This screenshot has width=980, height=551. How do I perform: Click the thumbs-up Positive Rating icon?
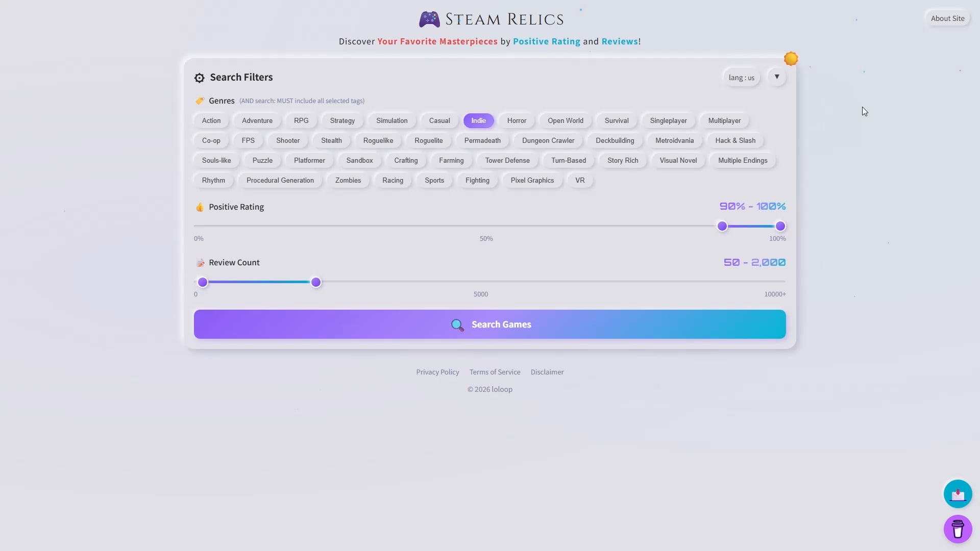(200, 207)
